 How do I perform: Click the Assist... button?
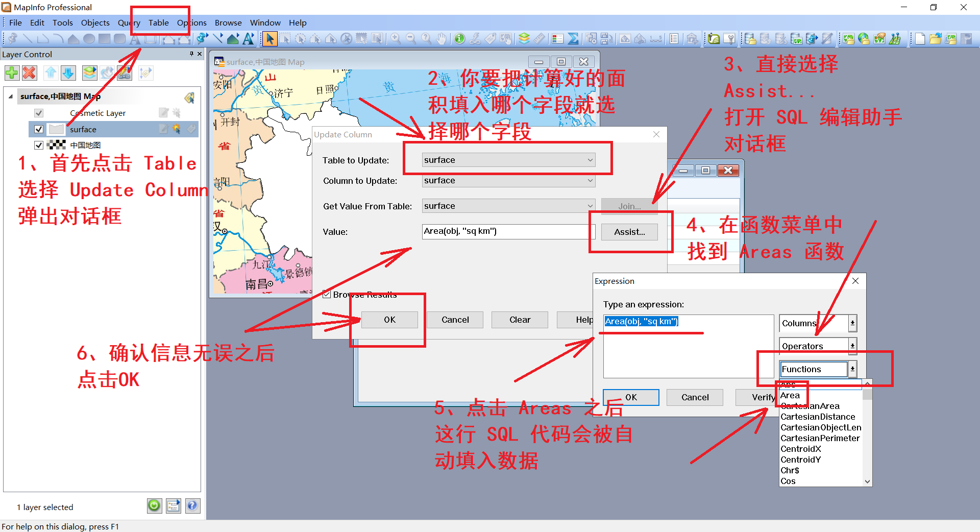(629, 232)
